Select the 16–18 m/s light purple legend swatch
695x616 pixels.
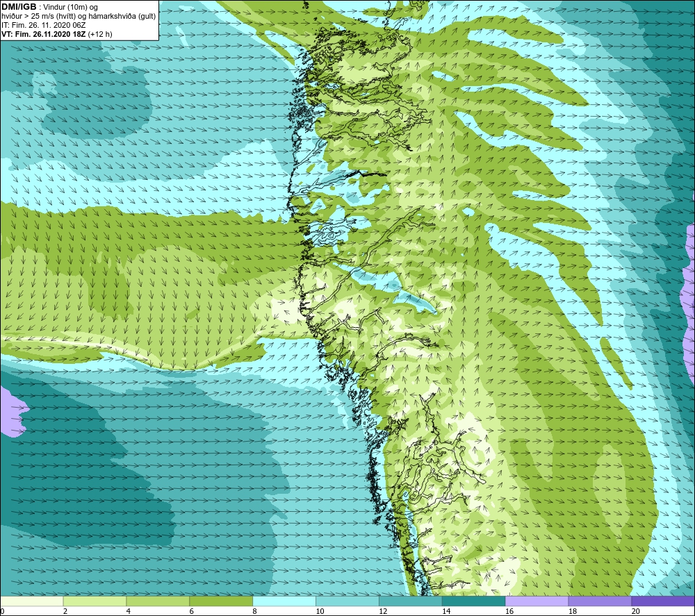coord(537,601)
